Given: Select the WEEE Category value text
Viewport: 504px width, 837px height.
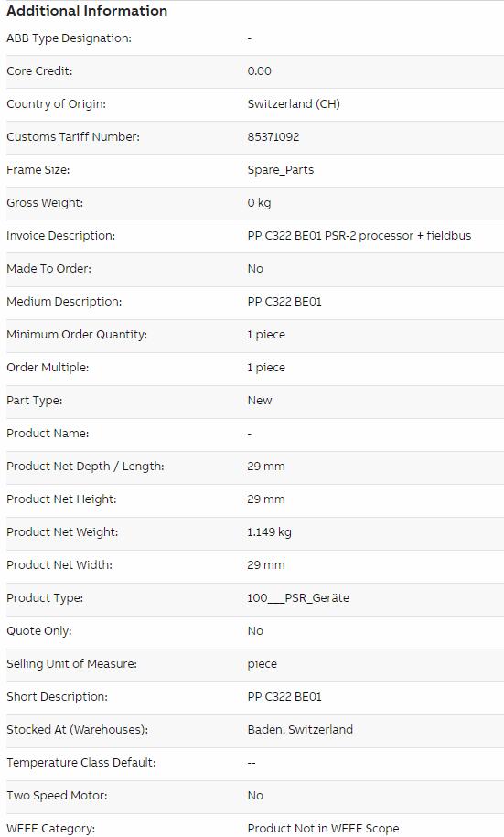Looking at the screenshot, I should tap(324, 829).
